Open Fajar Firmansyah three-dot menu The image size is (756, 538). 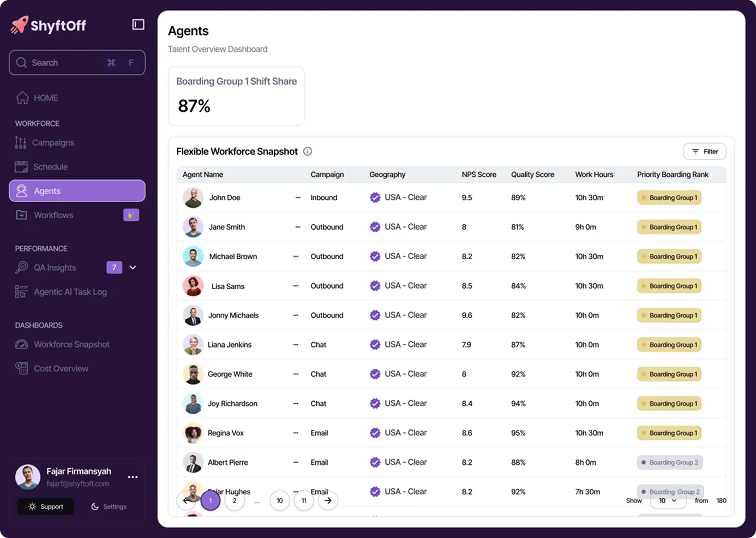(133, 477)
